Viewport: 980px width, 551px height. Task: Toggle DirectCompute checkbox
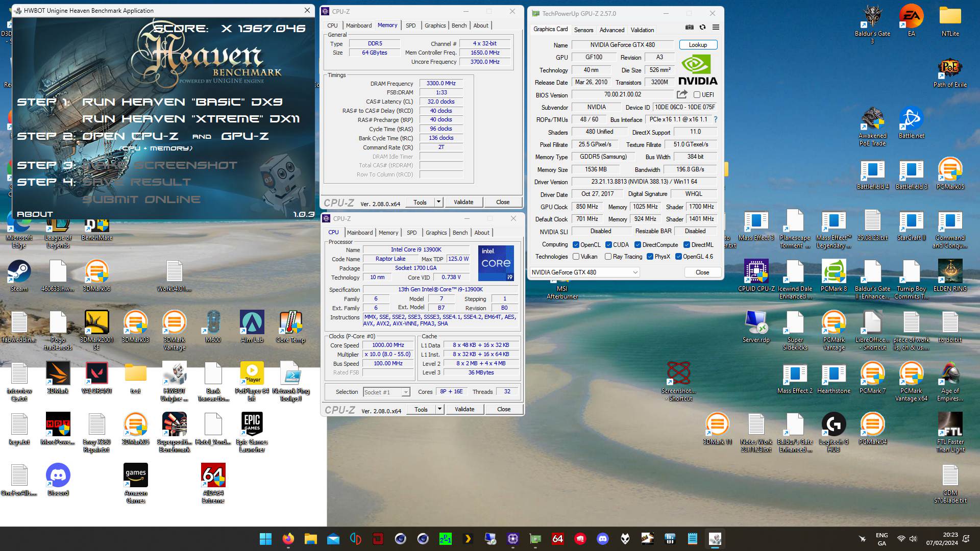(x=638, y=245)
